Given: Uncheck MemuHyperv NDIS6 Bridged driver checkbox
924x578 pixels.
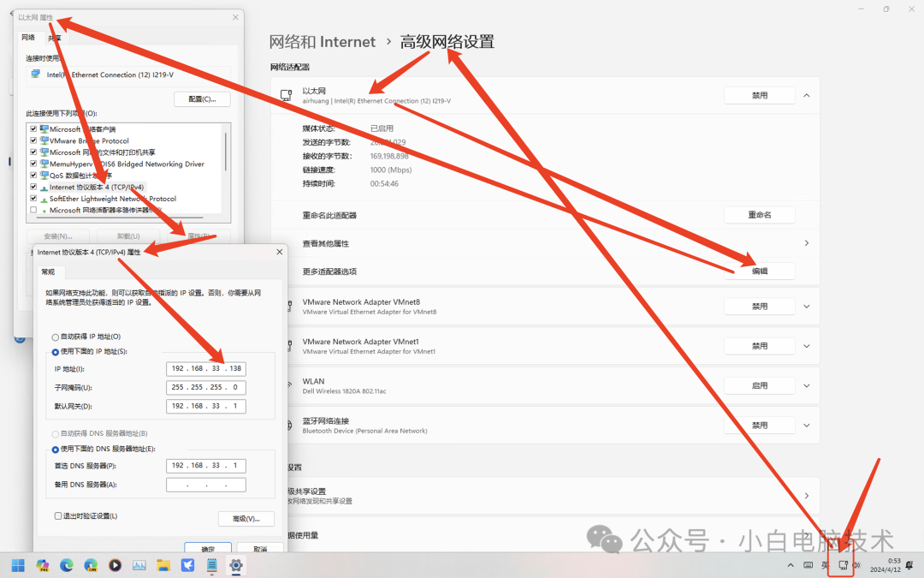Looking at the screenshot, I should pos(33,164).
